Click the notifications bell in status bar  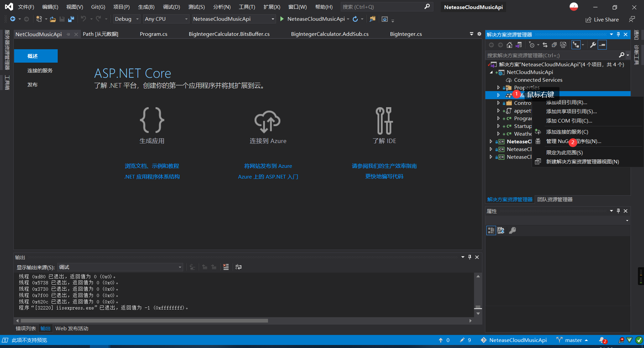click(603, 340)
